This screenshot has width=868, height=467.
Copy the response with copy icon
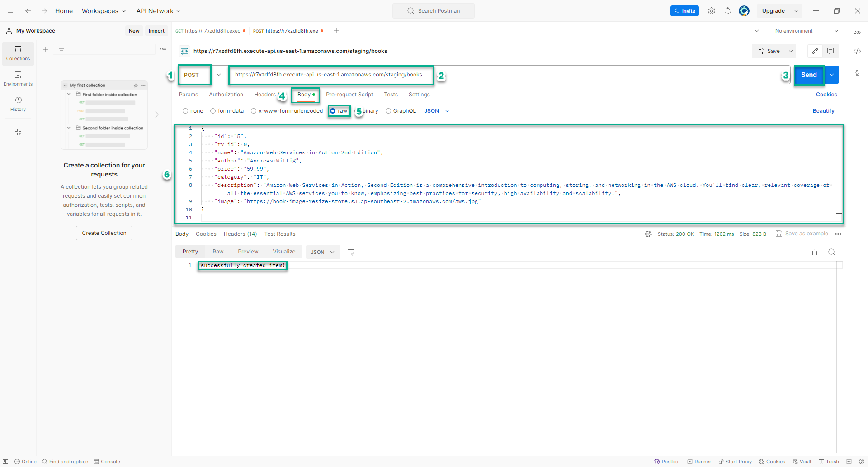[x=814, y=252]
